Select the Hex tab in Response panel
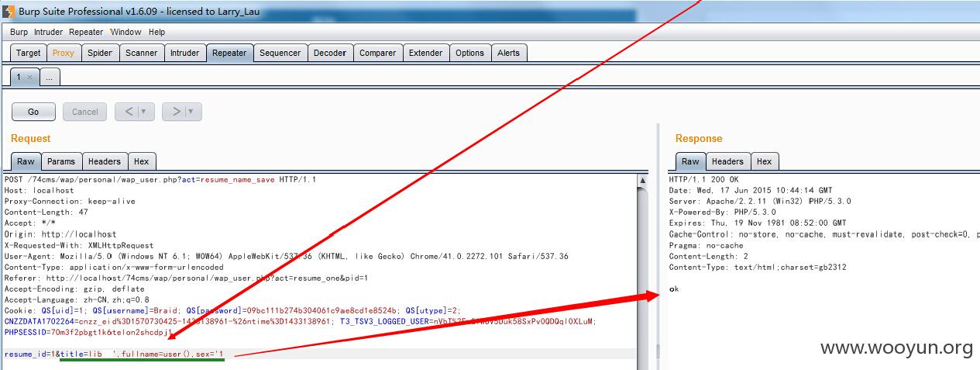Viewport: 980px width, 370px height. pos(765,161)
